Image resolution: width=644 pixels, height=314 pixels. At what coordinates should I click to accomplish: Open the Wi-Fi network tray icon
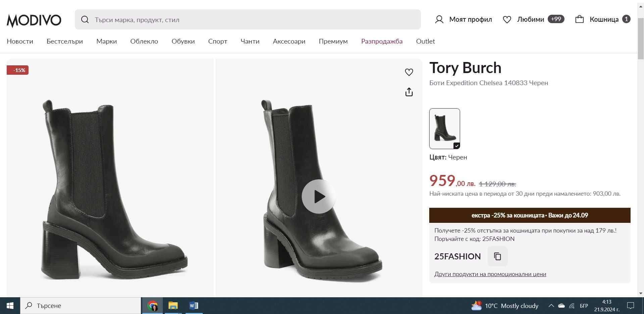pos(572,306)
